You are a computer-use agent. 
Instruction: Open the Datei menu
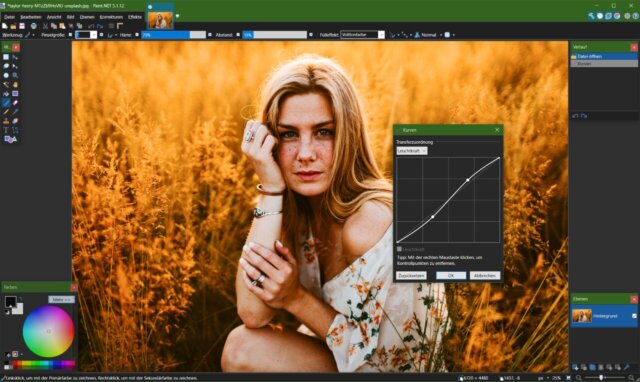[9, 17]
